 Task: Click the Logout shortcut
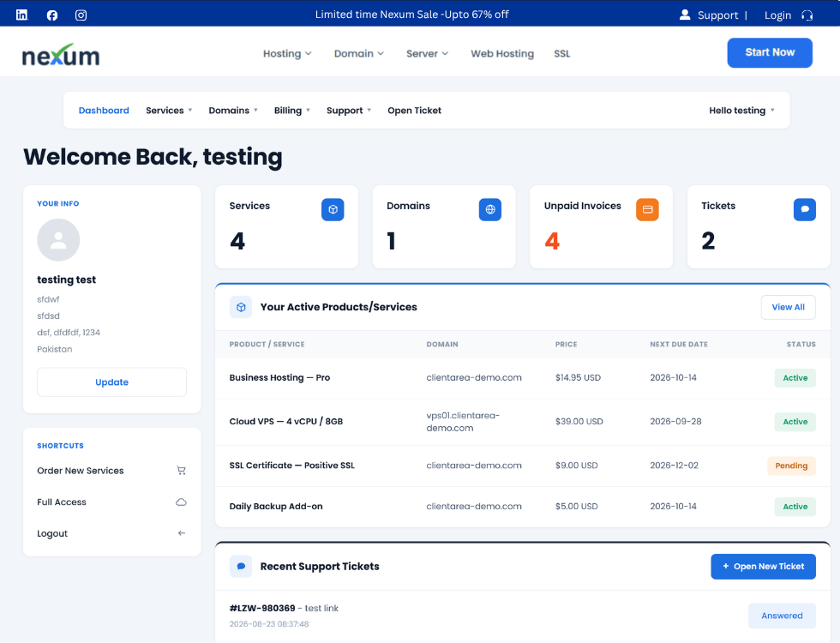(112, 533)
